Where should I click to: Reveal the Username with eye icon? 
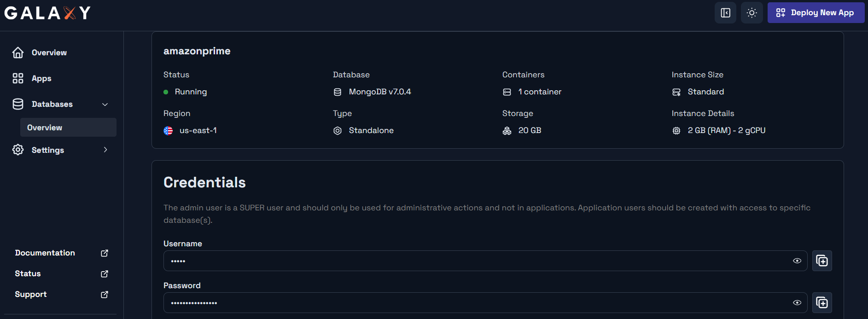coord(797,261)
